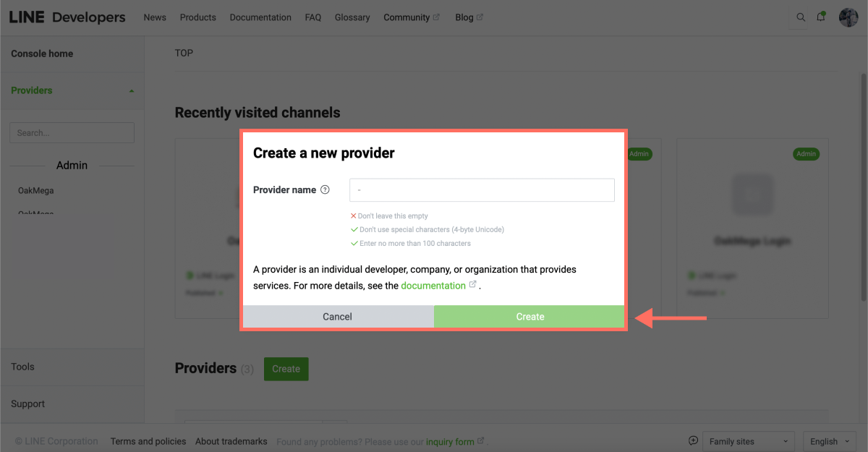Cancel the Create a new provider dialog
Viewport: 868px width, 452px height.
pyautogui.click(x=337, y=316)
